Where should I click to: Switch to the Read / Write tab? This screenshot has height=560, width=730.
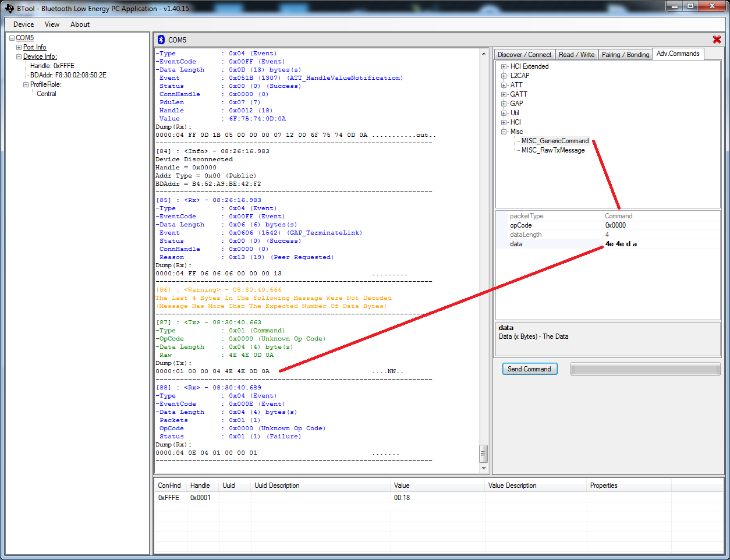tap(576, 55)
